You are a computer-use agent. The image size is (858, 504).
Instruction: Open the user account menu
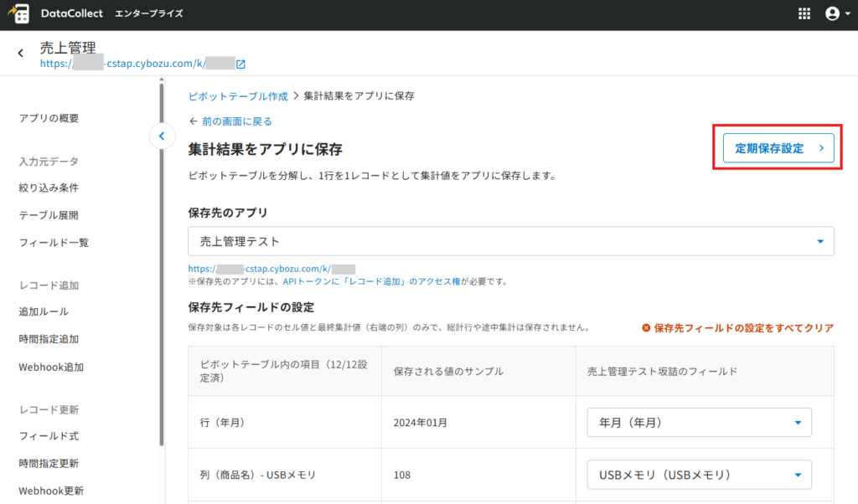[837, 13]
